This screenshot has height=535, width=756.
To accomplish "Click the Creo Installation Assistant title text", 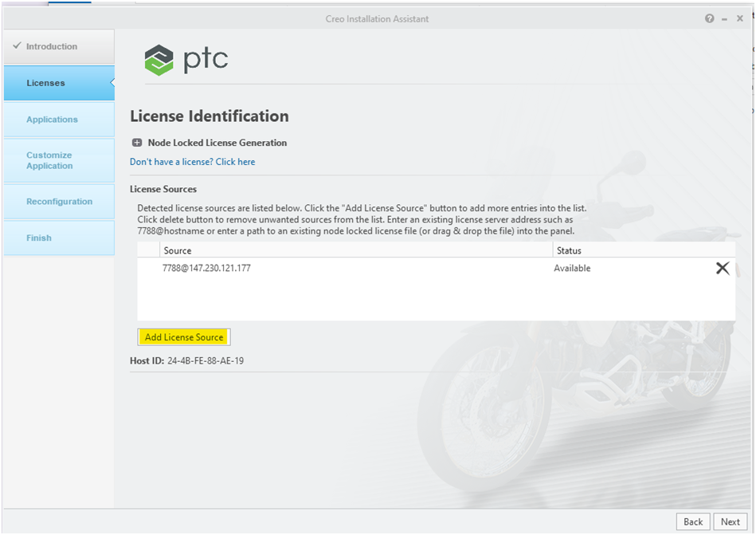I will point(377,19).
